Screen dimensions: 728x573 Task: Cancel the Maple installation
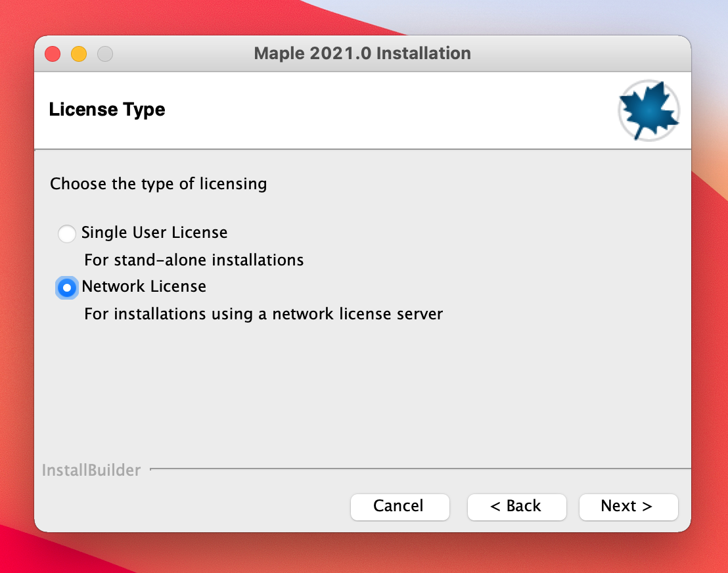(x=399, y=506)
